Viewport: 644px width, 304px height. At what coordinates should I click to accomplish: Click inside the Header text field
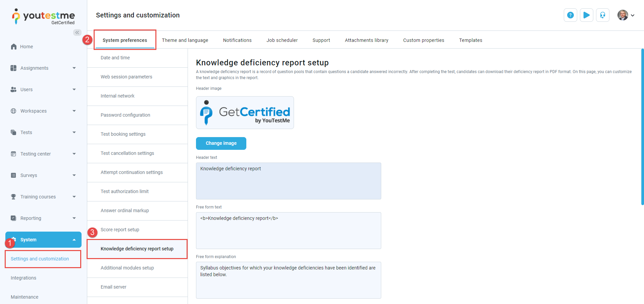click(288, 181)
